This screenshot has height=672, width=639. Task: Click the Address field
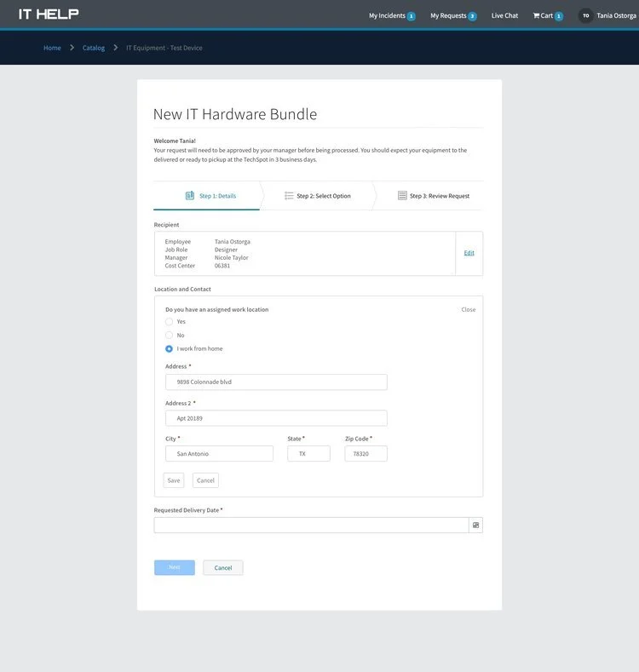click(x=276, y=382)
